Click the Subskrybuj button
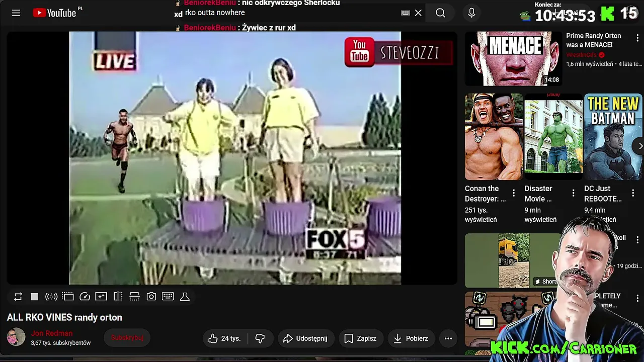Viewport: 644px width, 362px height. (x=127, y=338)
